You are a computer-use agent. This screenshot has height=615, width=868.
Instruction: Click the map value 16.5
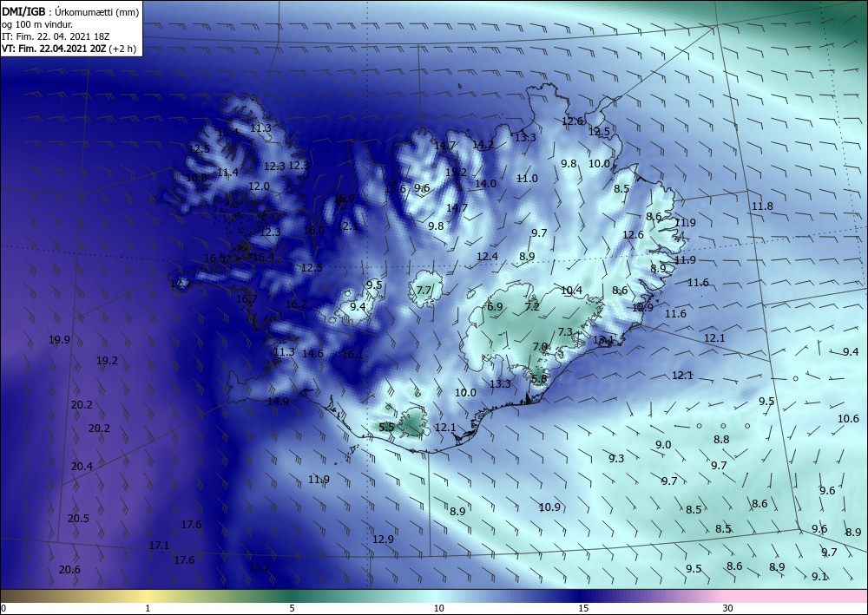(214, 258)
